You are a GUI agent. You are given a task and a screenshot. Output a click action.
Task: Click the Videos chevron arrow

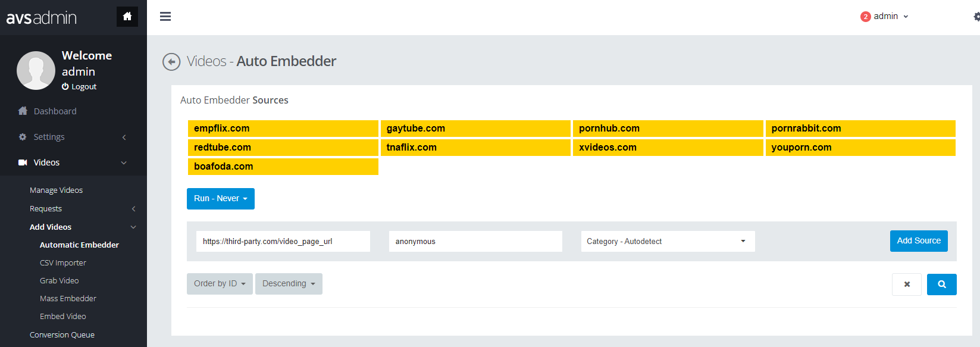click(x=124, y=163)
